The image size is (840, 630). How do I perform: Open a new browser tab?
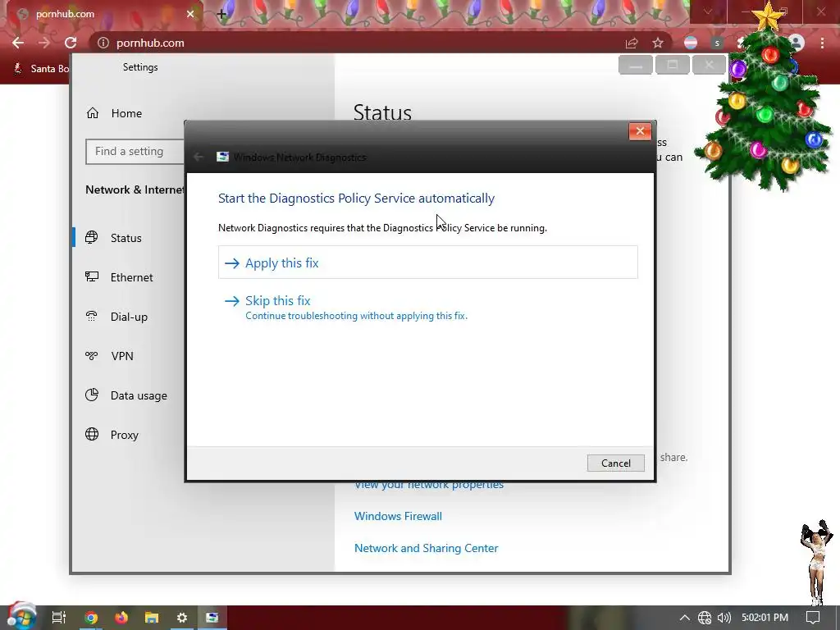[x=221, y=14]
